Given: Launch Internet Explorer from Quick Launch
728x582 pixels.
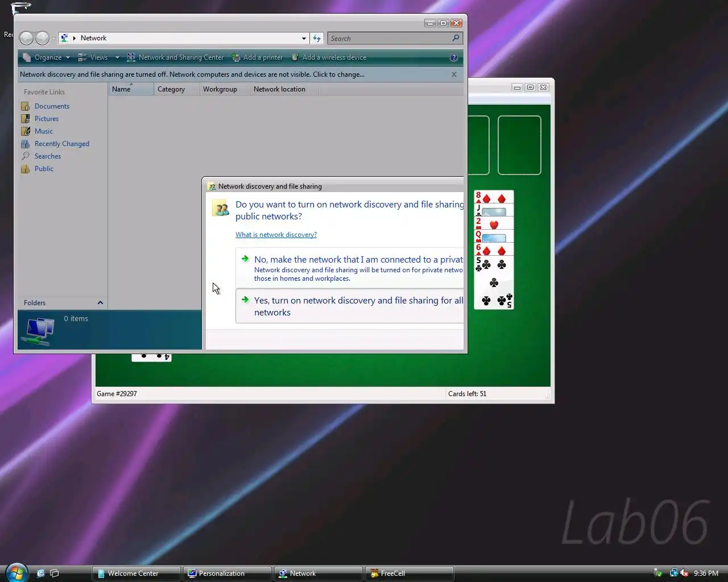Looking at the screenshot, I should (x=40, y=573).
